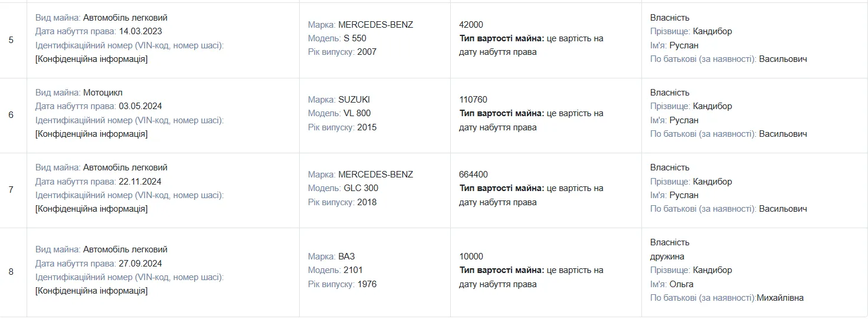
Task: Click the value 664400
Action: pos(473,175)
